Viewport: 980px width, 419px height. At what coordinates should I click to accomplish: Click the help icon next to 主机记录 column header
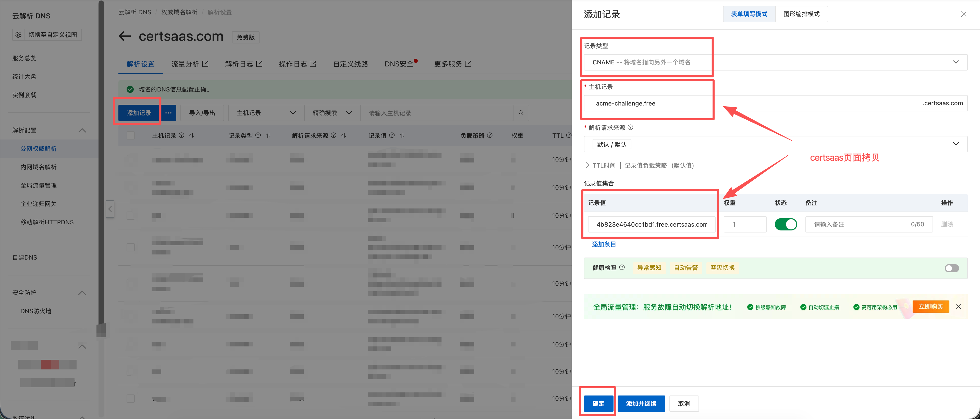pos(181,135)
